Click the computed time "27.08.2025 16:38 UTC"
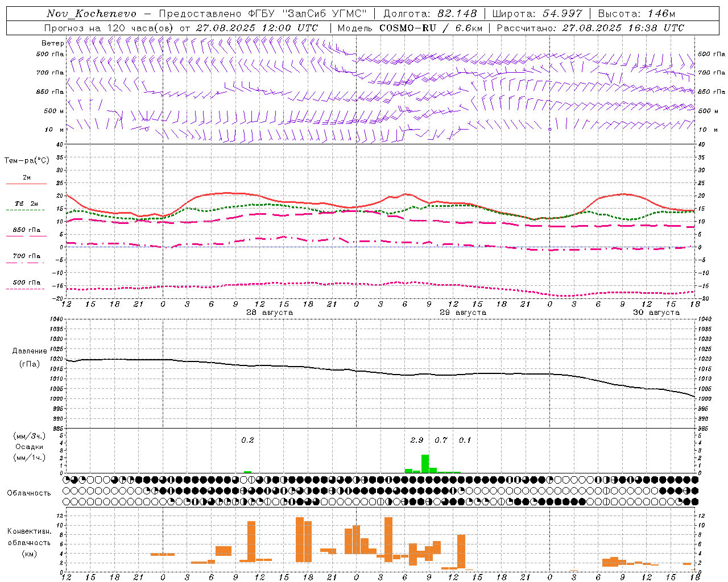Viewport: 728px width, 582px height. pos(623,28)
